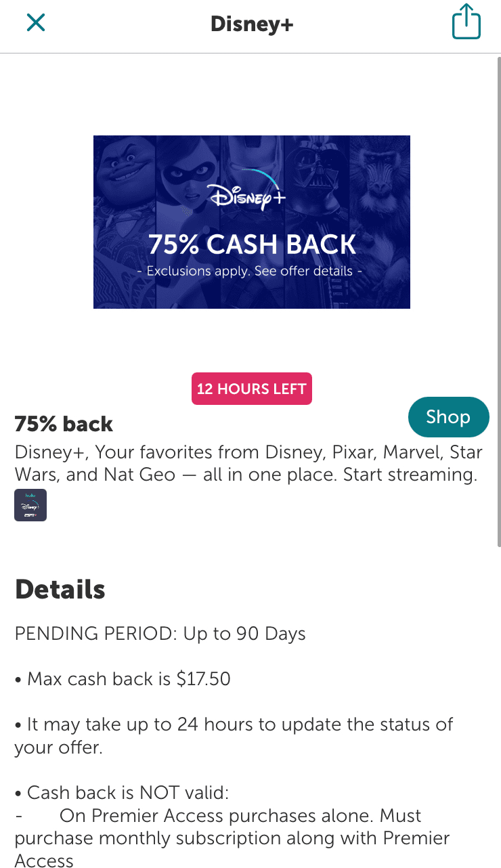
Task: Tap the mandrill character in the banner
Action: click(x=379, y=181)
